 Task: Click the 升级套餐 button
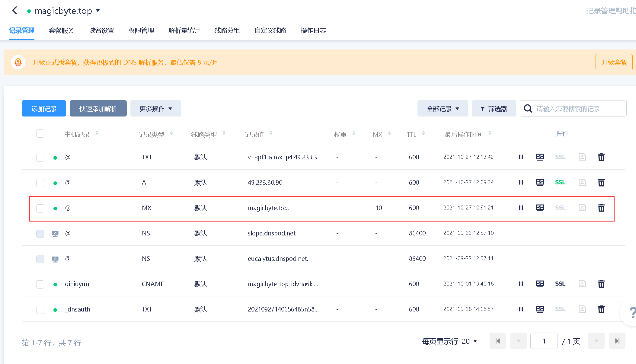[x=614, y=62]
